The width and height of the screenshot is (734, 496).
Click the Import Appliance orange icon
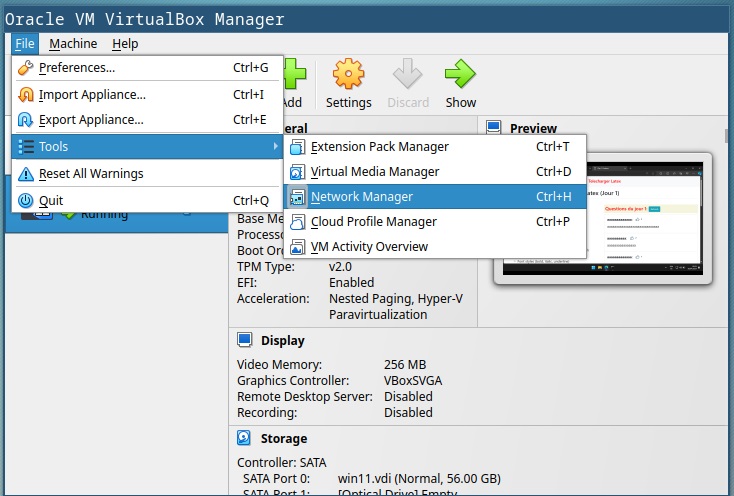25,95
